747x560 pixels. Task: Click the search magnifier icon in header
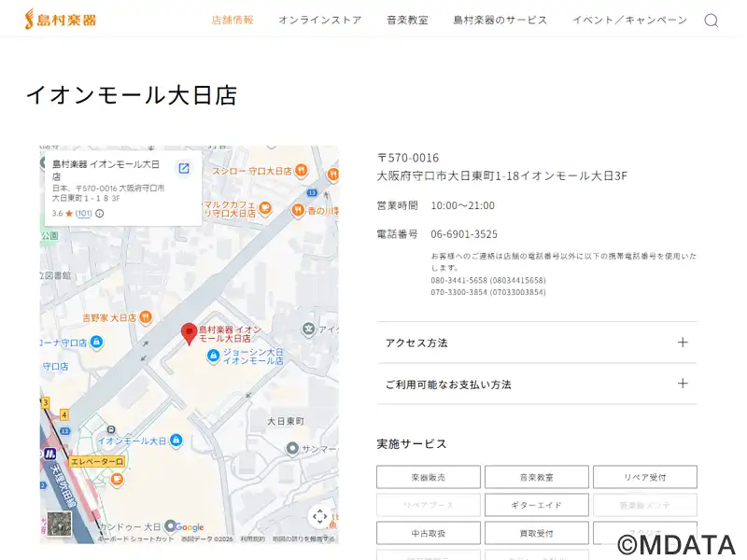[x=711, y=21]
